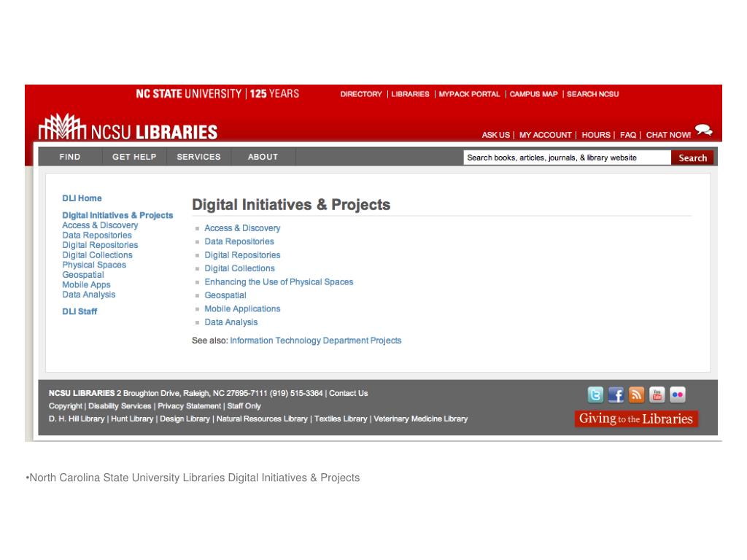Image resolution: width=747 pixels, height=560 pixels.
Task: Open sidebar Data Repositories link
Action: (97, 236)
